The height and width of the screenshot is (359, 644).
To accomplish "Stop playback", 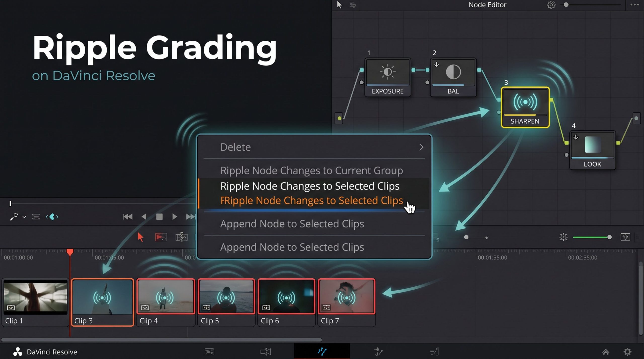I will (x=159, y=217).
